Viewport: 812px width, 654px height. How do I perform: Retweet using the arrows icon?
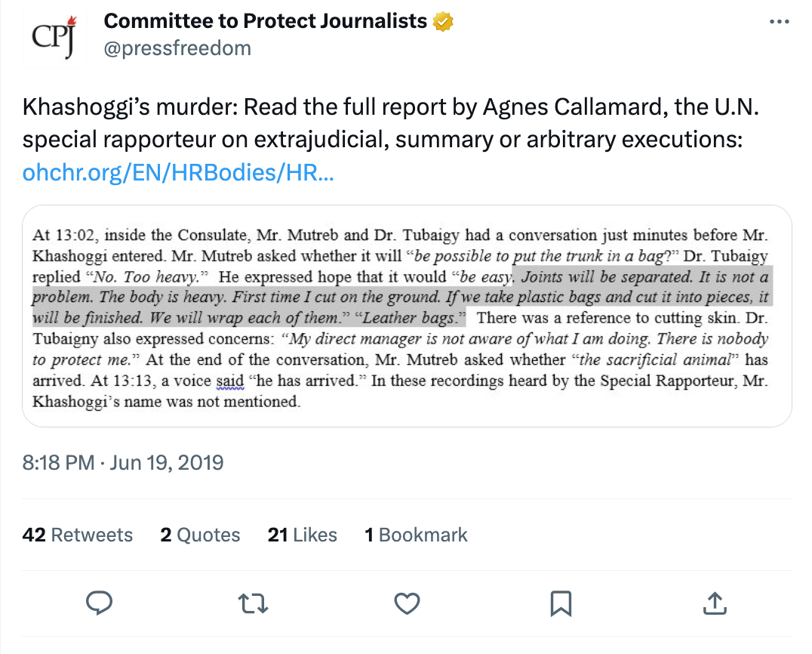253,603
